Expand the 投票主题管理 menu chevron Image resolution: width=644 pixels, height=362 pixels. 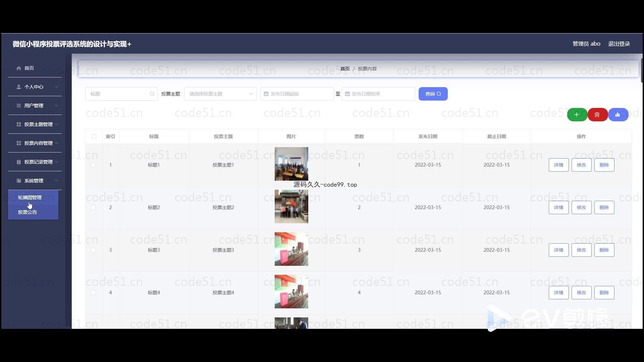56,124
